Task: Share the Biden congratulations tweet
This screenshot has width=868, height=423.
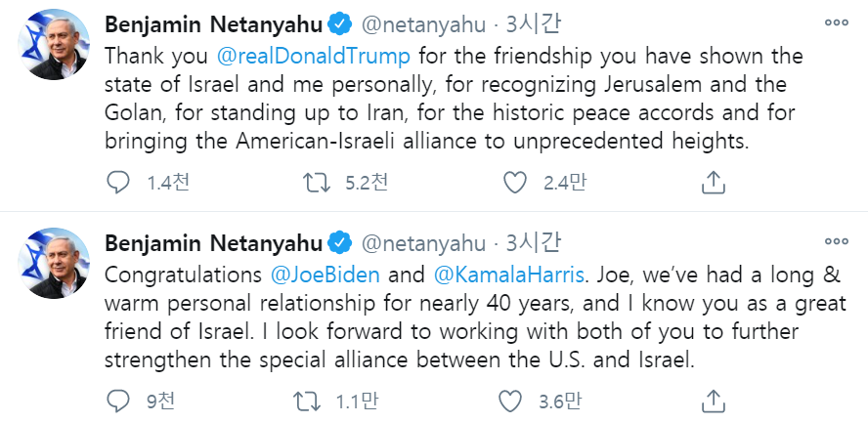Action: click(714, 400)
